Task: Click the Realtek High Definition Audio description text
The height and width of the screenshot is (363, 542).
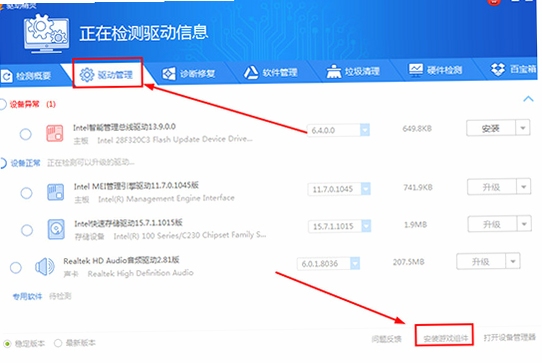Action: point(140,273)
